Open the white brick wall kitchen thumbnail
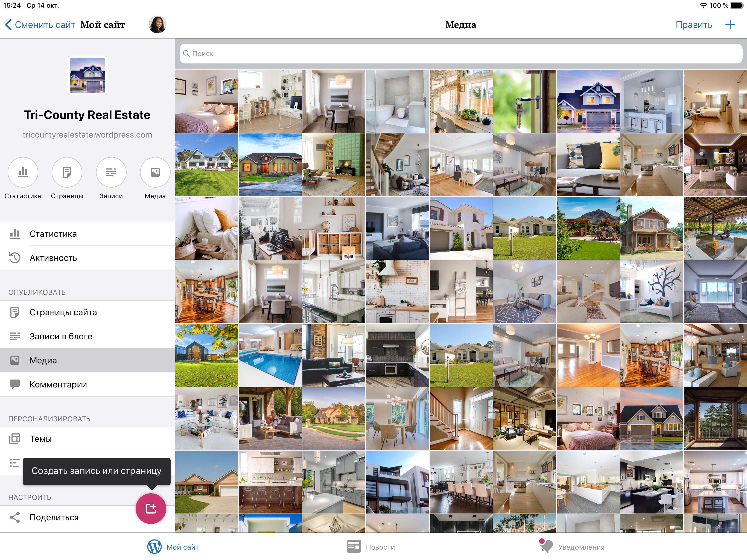Screen dimensions: 747x560 (397, 291)
